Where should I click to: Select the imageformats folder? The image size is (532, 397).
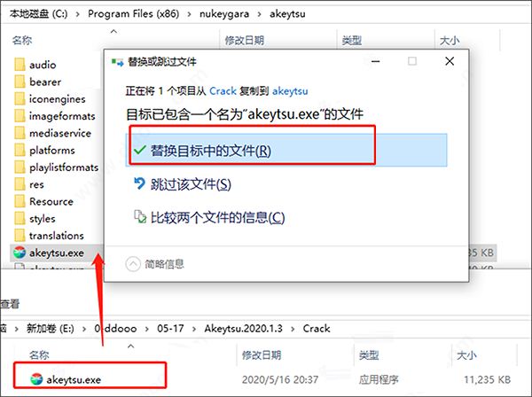click(x=55, y=116)
